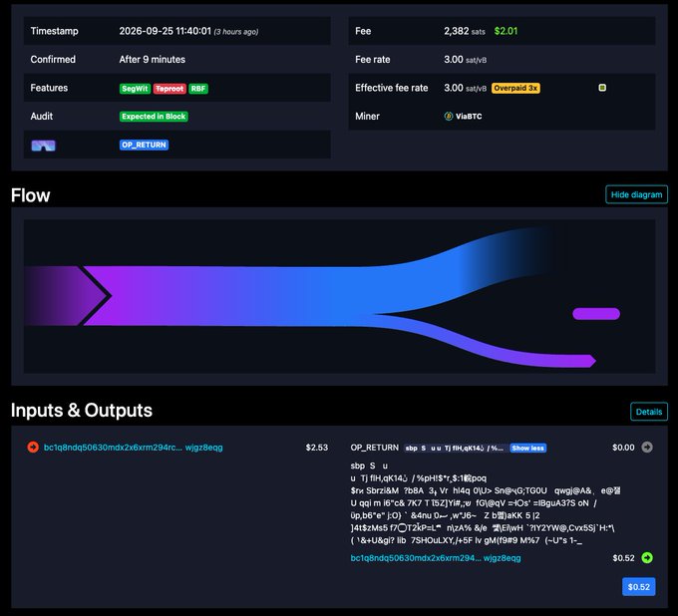Click the ViaBTC miner logo icon
This screenshot has height=616, width=678.
click(x=449, y=116)
